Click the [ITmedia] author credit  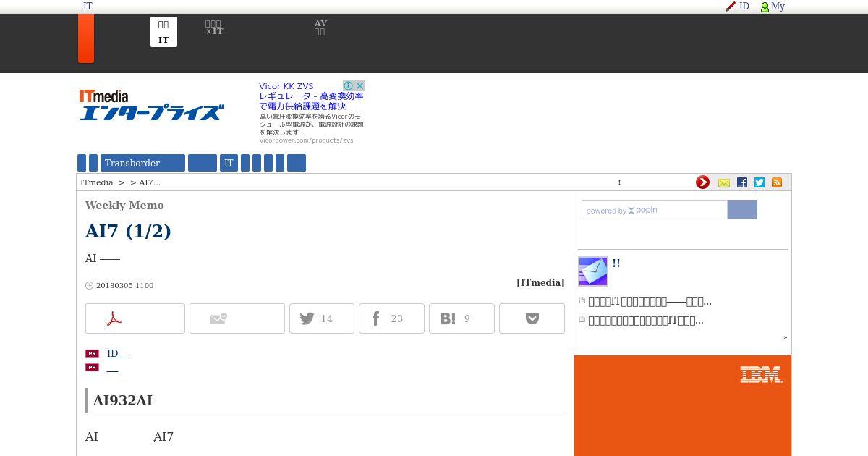click(x=540, y=283)
